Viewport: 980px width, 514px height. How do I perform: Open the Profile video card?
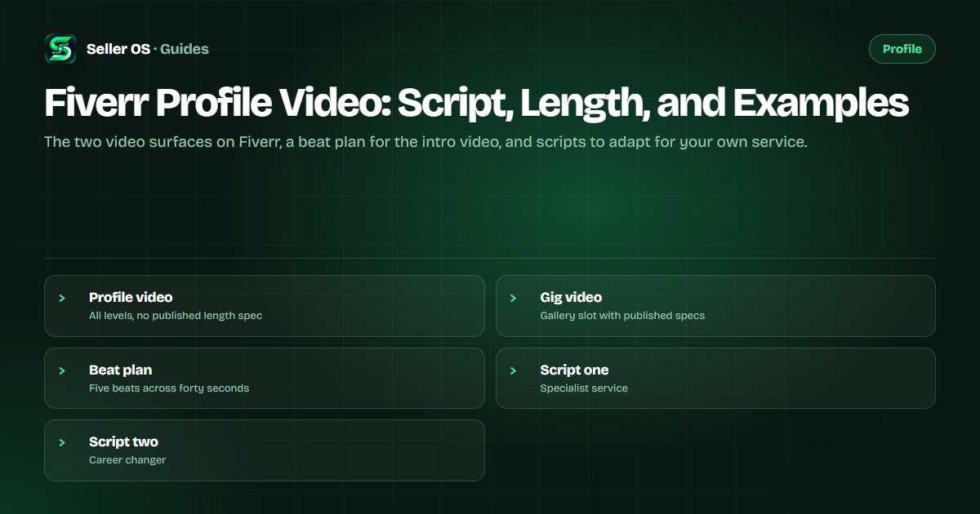click(x=265, y=306)
